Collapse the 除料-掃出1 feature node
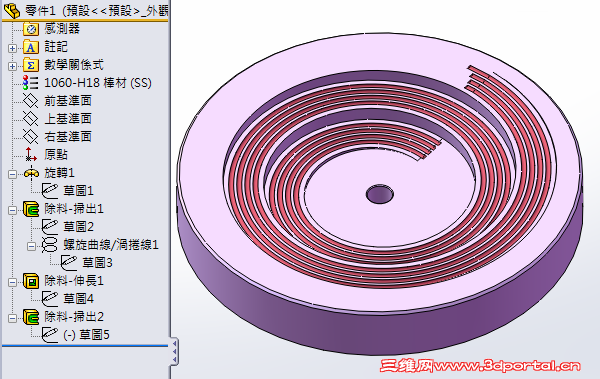This screenshot has width=600, height=379. pos(12,210)
